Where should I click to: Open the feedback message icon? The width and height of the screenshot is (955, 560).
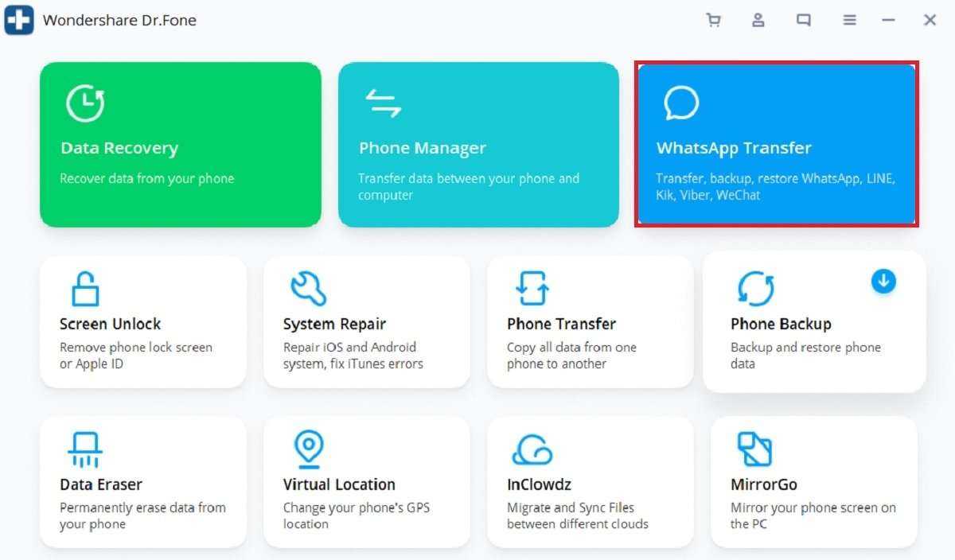click(x=804, y=21)
